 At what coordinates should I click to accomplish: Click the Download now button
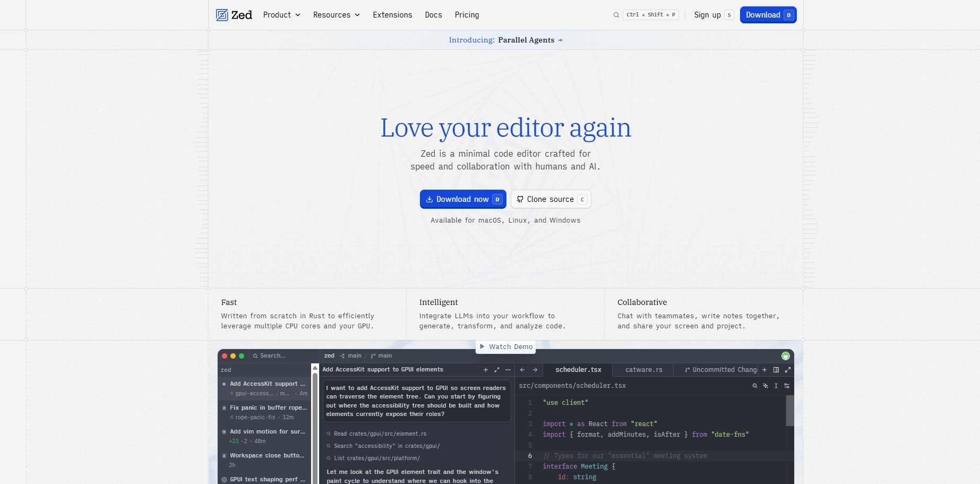click(x=463, y=199)
